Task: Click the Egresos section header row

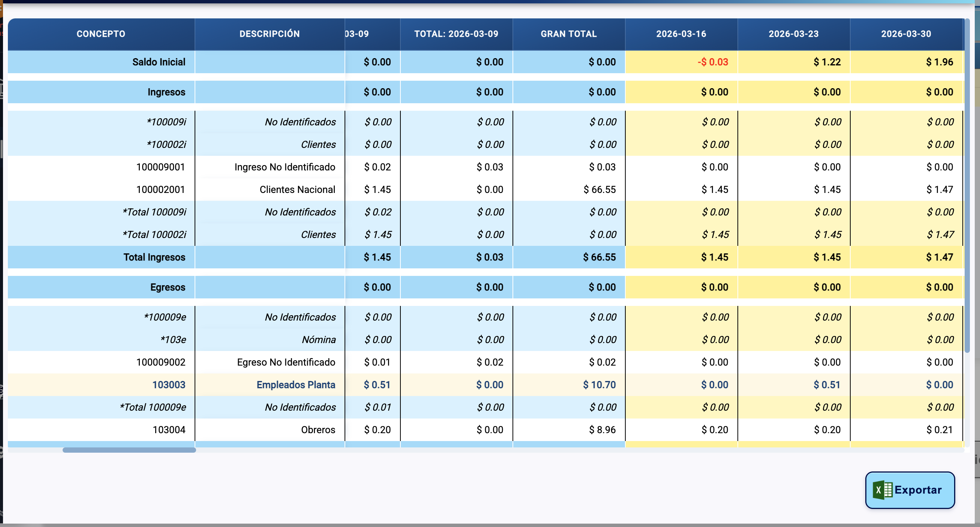Action: (167, 287)
